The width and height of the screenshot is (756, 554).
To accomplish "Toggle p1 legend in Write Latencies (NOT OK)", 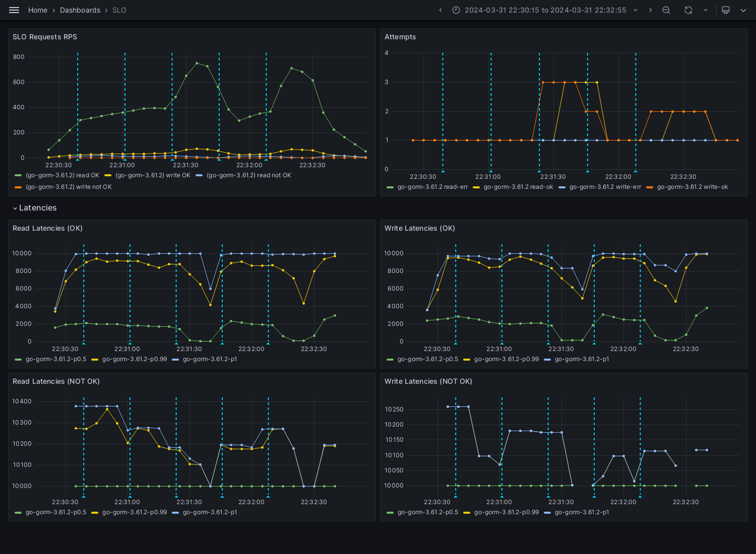I will [x=582, y=512].
